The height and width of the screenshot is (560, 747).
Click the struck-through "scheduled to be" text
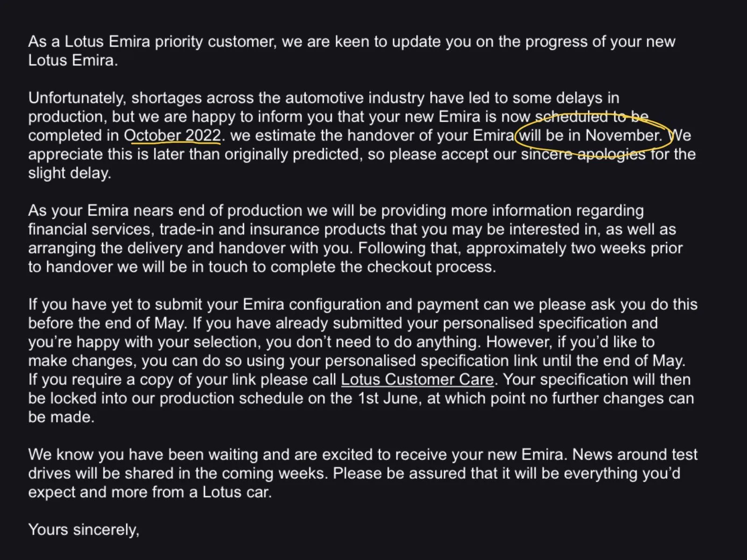click(592, 117)
